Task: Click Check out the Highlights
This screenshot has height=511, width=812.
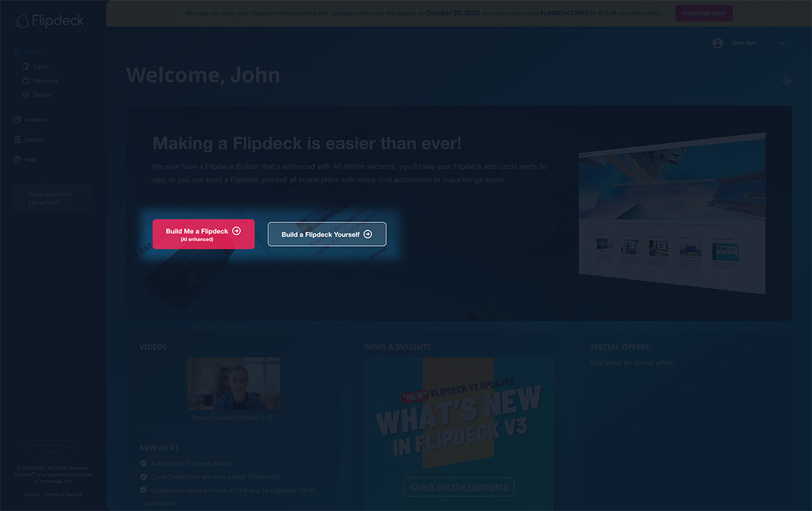Action: (x=458, y=486)
